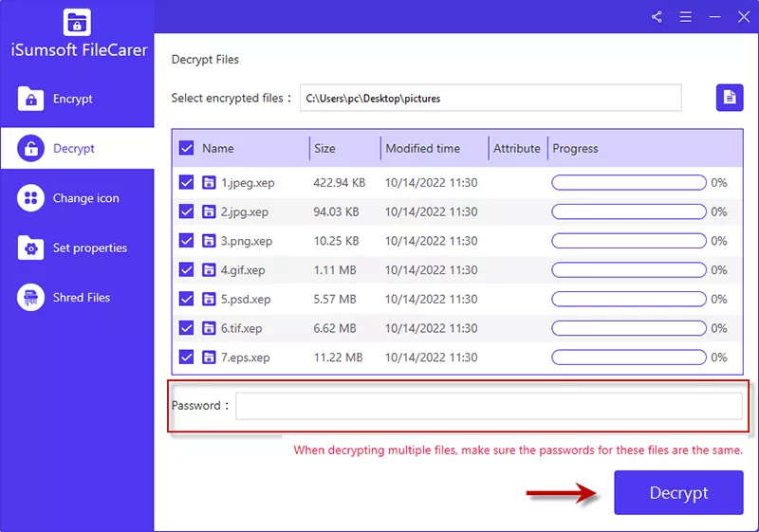Click modified time of 6.tif.xep
The width and height of the screenshot is (759, 532).
tap(432, 328)
